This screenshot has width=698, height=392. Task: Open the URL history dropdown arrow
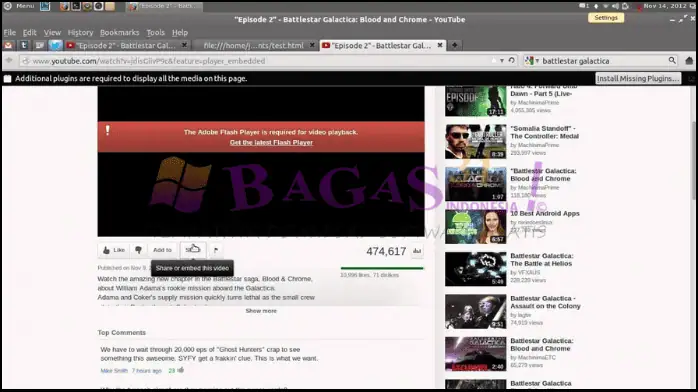[502, 61]
